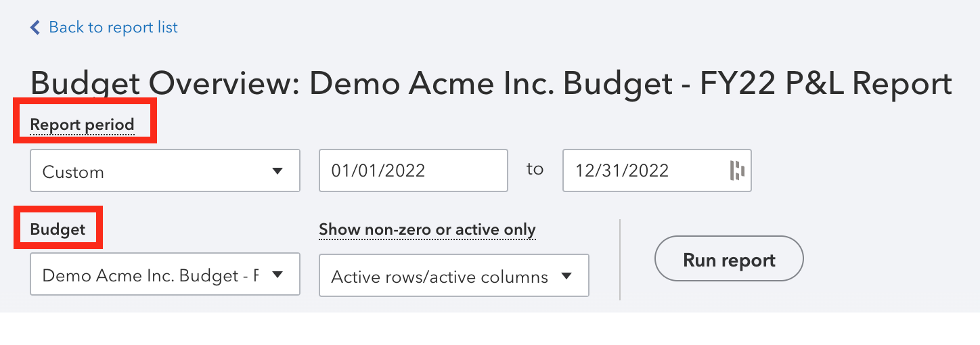Click Show non-zero or active only label
980x345 pixels.
click(x=427, y=230)
